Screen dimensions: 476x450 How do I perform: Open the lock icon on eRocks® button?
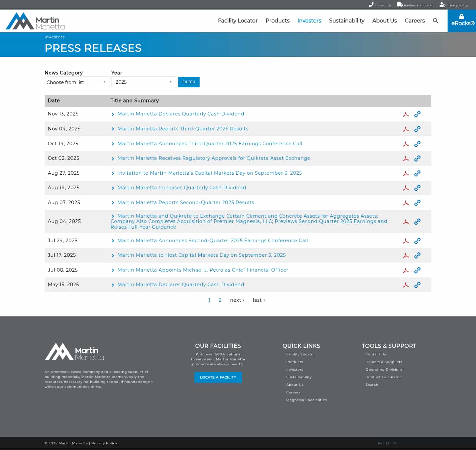click(x=461, y=17)
